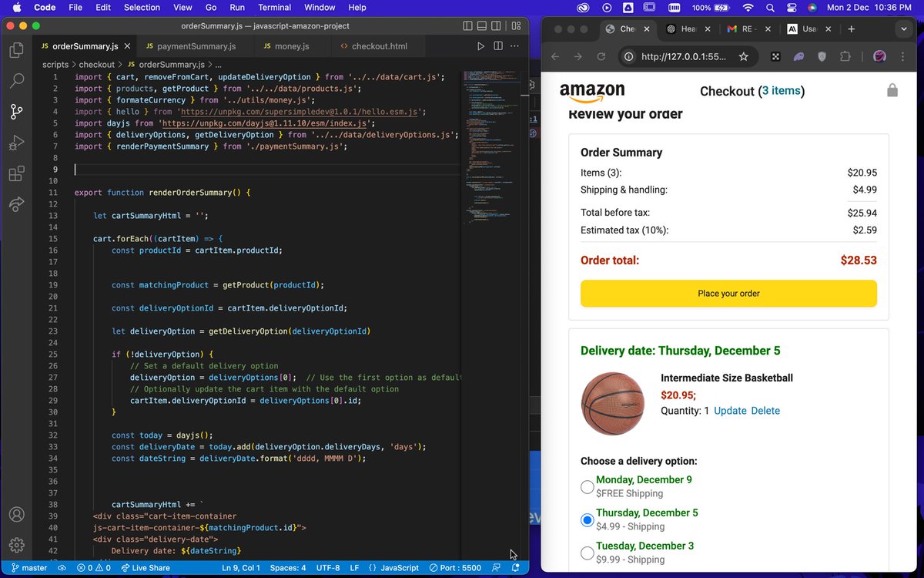924x578 pixels.
Task: Open the Source Control view
Action: point(16,112)
